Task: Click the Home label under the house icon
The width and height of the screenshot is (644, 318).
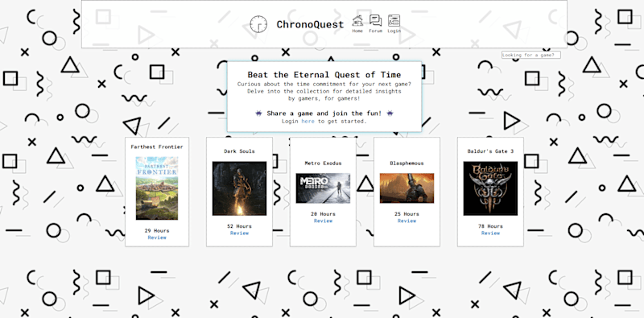Action: 357,31
